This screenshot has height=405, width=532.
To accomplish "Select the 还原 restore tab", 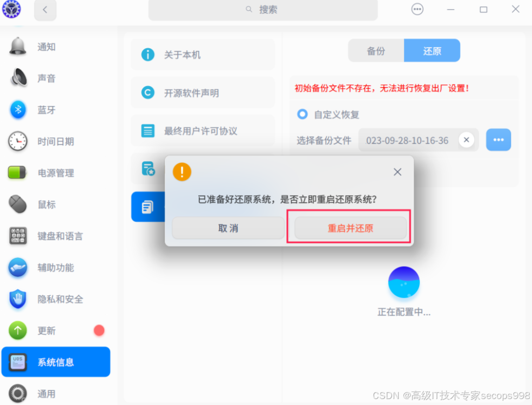I will tap(432, 50).
